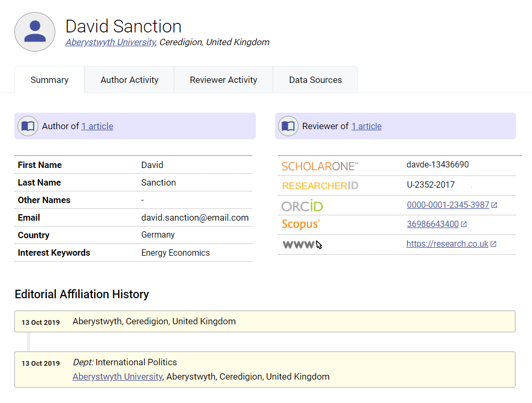Image resolution: width=532 pixels, height=403 pixels.
Task: Select the Data Sources tab
Action: pos(315,80)
